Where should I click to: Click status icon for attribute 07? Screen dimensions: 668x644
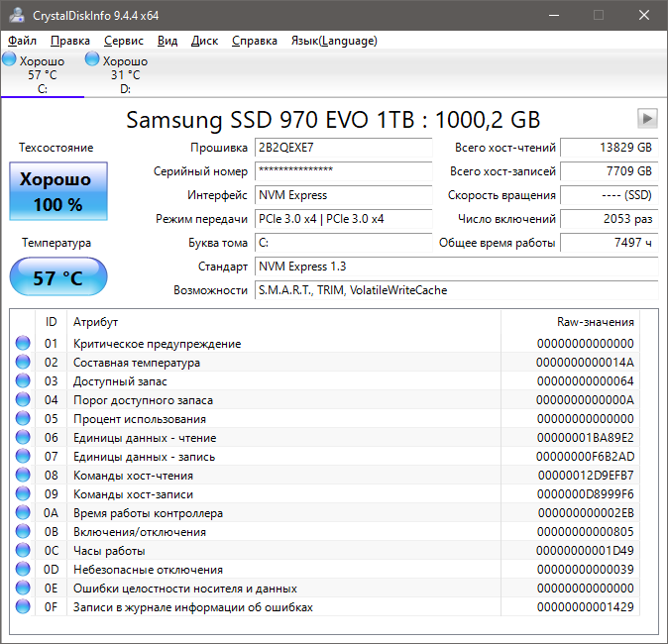coord(23,456)
